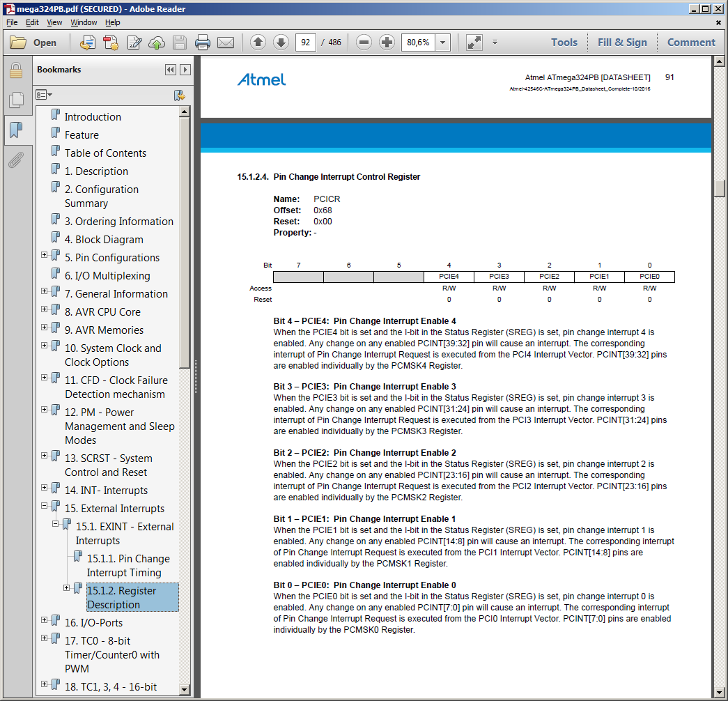Image resolution: width=728 pixels, height=701 pixels.
Task: Expand the 9. AVR Memories bookmark
Action: pyautogui.click(x=44, y=327)
